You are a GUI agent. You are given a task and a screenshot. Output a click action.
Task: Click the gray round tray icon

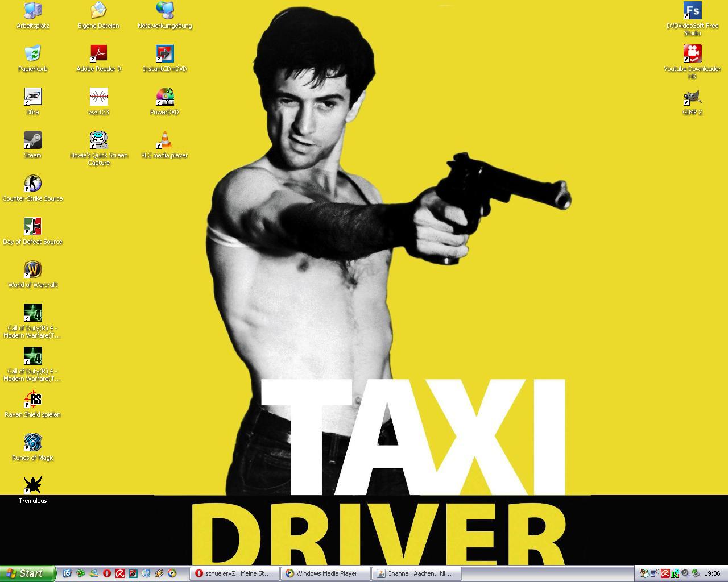685,573
